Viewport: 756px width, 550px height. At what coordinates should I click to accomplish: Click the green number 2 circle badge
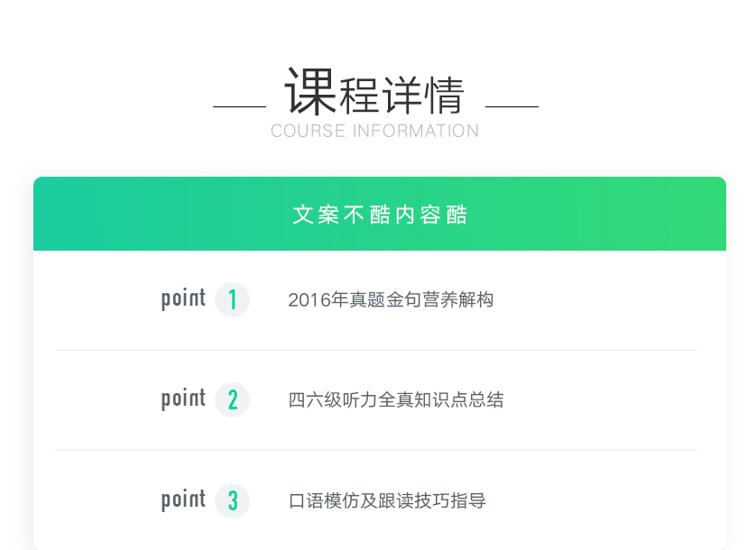pos(232,399)
